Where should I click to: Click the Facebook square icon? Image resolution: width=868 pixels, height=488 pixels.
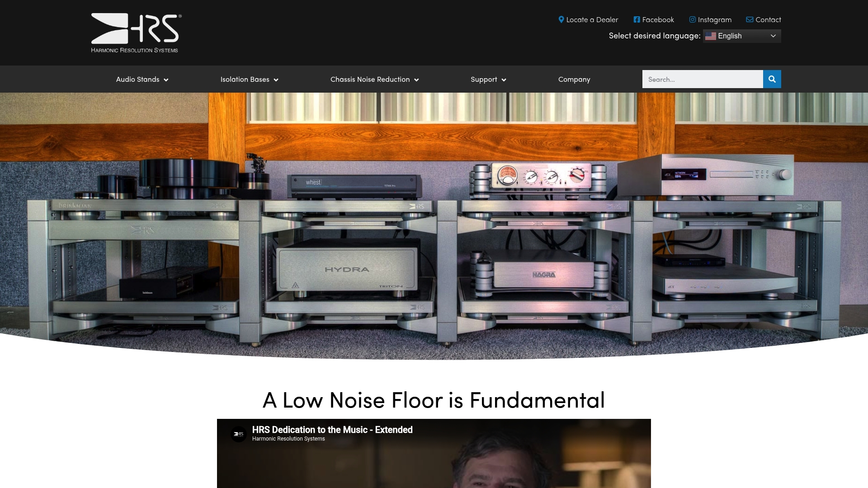point(637,19)
